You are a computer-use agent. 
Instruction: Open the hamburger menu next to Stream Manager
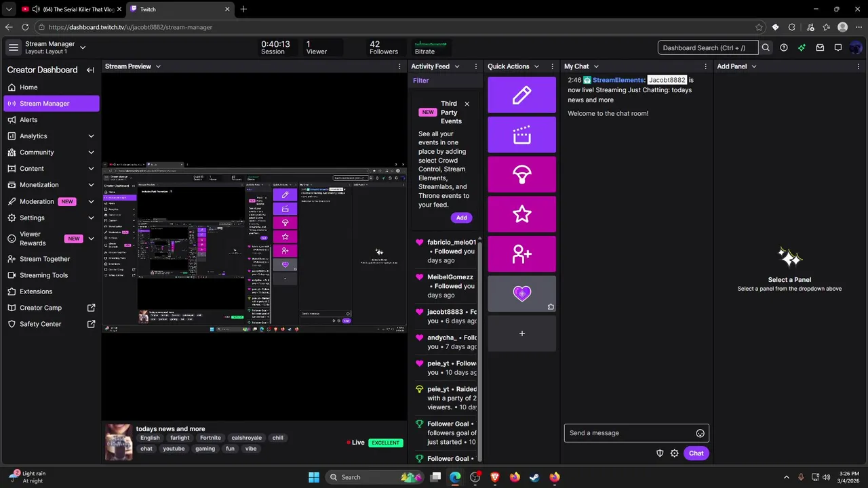(x=14, y=47)
